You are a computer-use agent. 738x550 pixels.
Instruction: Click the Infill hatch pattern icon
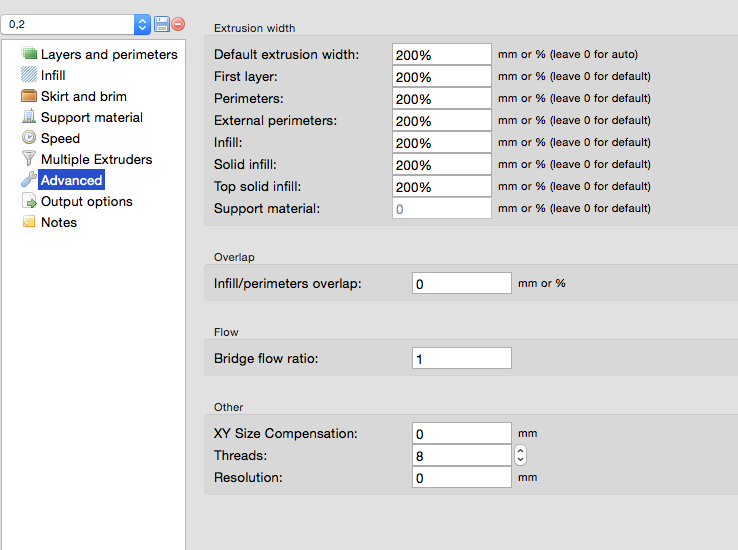pos(29,75)
